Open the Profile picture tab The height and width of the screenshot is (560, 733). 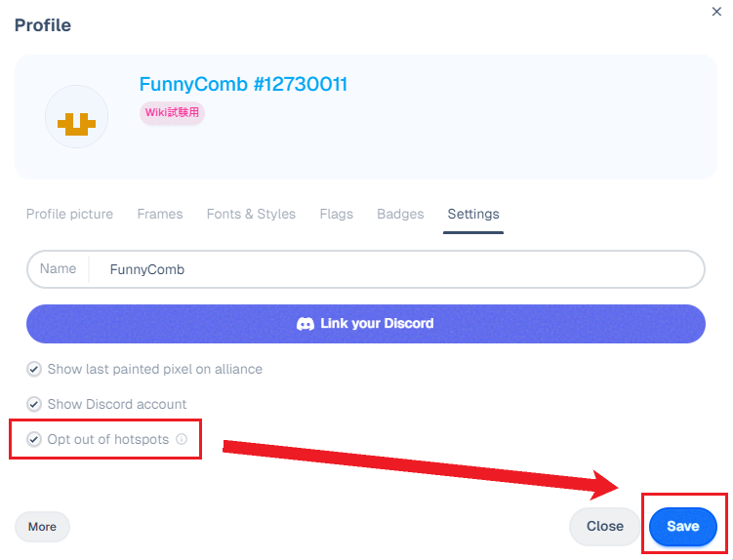click(x=69, y=214)
